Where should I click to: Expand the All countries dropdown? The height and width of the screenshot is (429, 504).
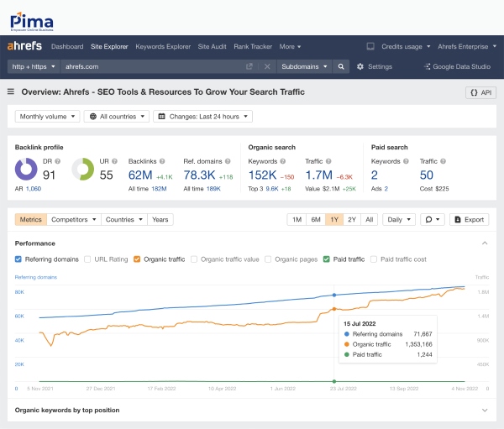pyautogui.click(x=117, y=117)
